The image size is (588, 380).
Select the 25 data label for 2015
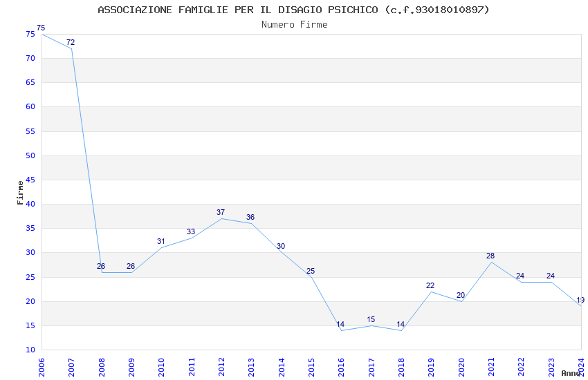(x=311, y=271)
